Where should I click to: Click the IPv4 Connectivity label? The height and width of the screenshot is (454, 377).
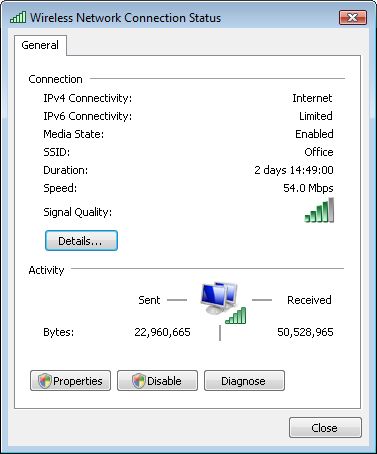pos(88,98)
